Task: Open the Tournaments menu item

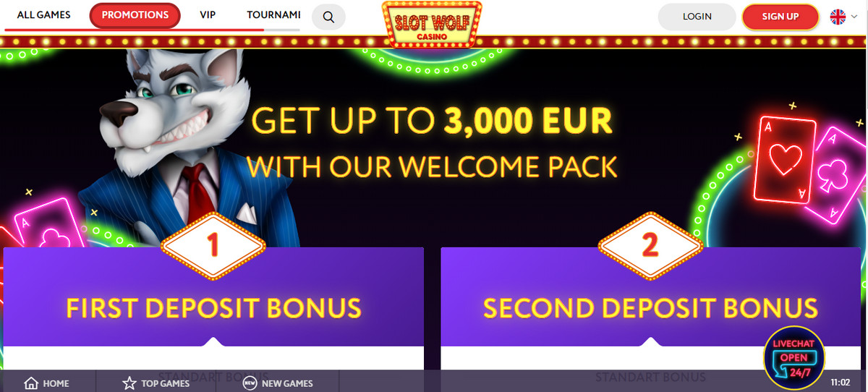Action: [x=273, y=15]
